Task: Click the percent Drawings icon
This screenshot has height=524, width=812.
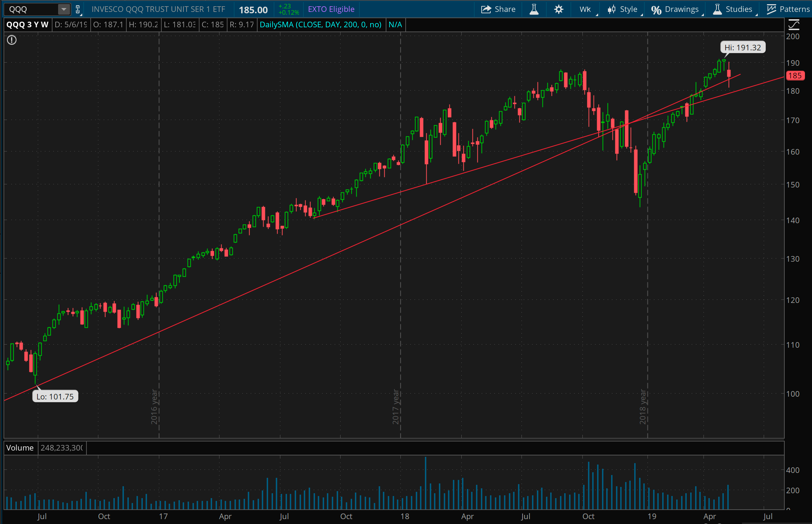Action: 656,10
